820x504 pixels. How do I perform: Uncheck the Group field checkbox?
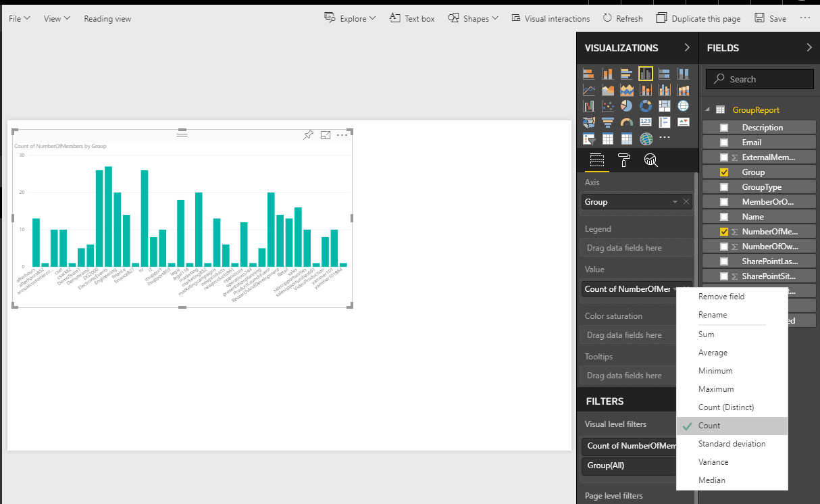(724, 172)
